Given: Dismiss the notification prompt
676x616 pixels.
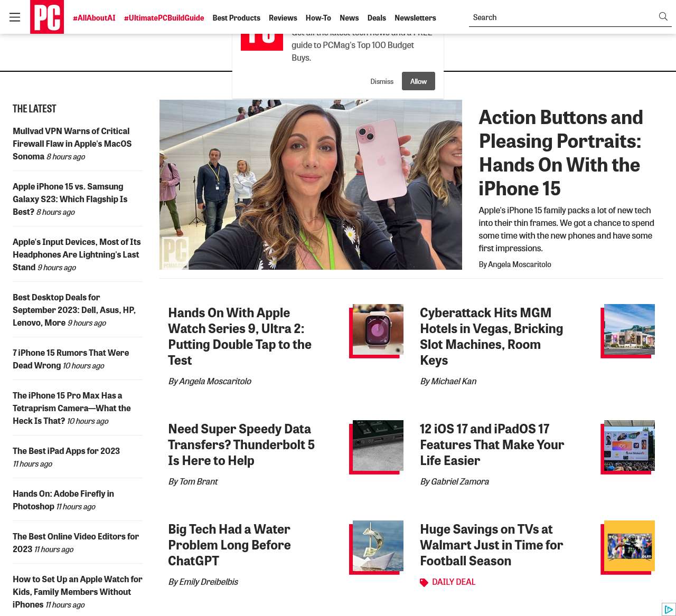Looking at the screenshot, I should [382, 81].
